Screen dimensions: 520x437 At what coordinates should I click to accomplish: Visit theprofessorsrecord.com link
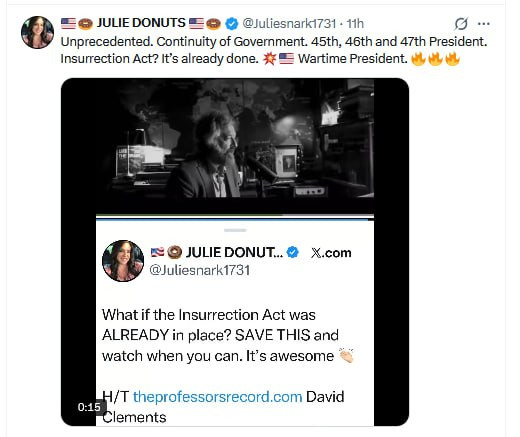pos(217,397)
